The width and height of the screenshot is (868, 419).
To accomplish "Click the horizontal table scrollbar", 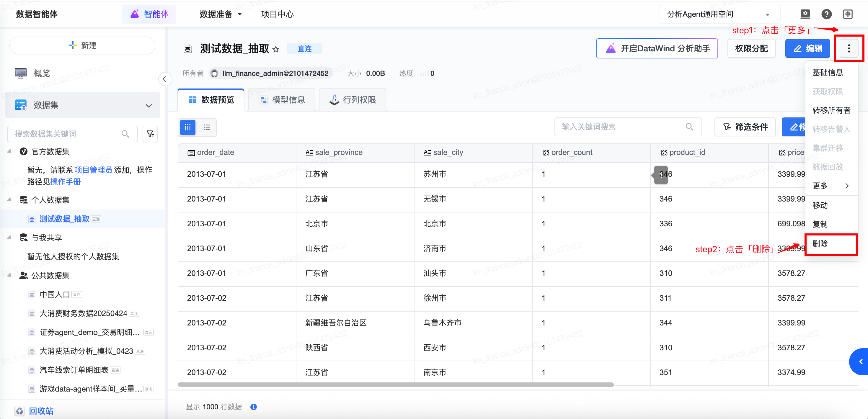I will pos(396,385).
